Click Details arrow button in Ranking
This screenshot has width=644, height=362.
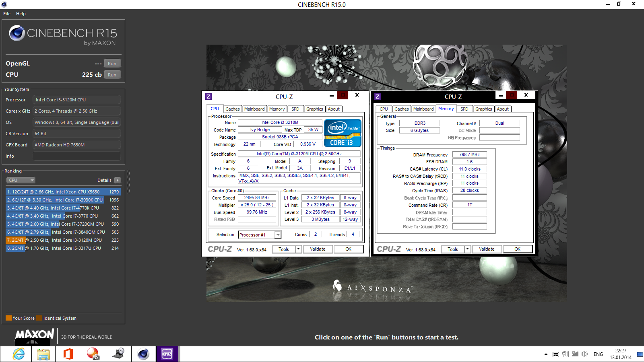[x=118, y=180]
